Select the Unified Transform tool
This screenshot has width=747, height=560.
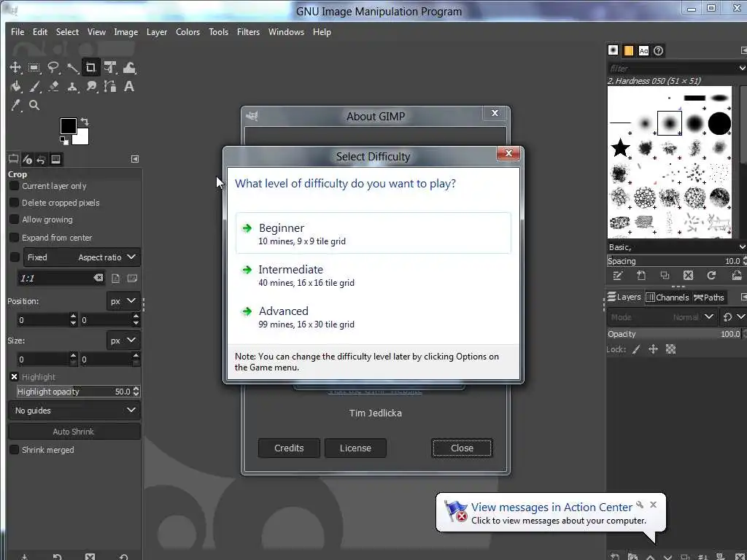pos(110,68)
